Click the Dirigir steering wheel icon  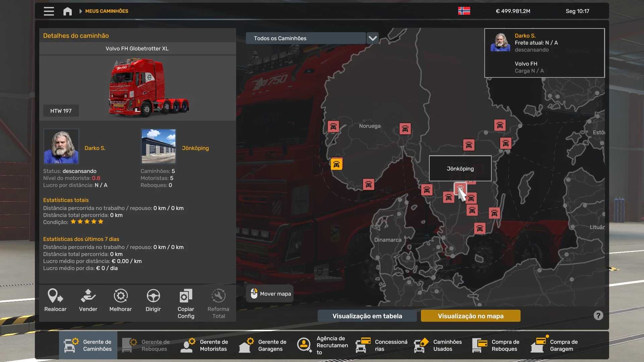tap(153, 296)
